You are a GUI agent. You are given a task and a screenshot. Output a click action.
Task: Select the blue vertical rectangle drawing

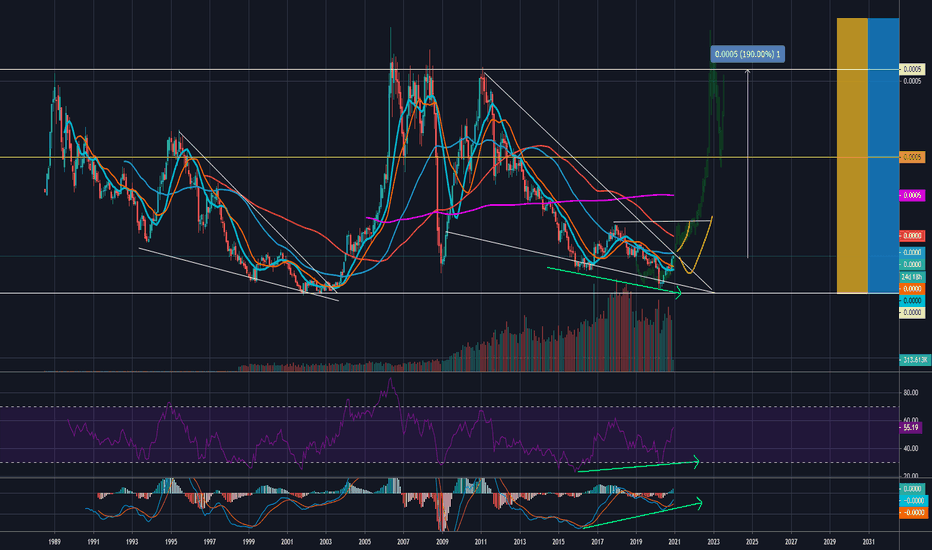[883, 156]
